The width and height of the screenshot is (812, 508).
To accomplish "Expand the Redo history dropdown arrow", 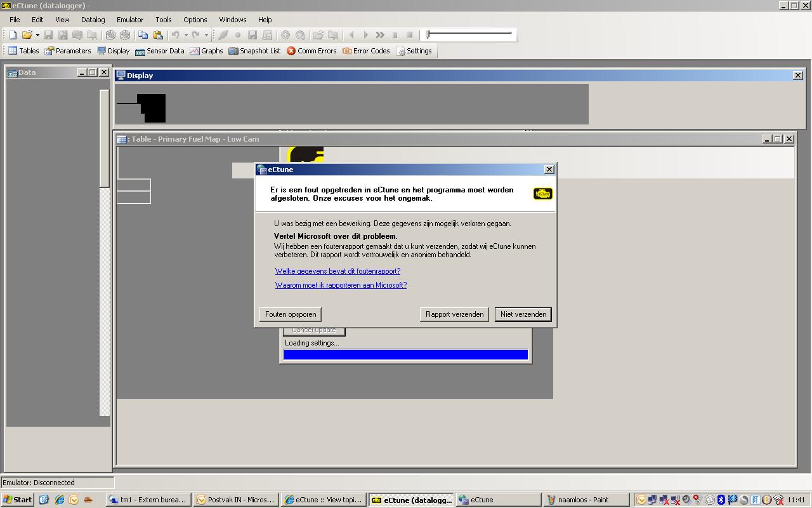I will (206, 36).
